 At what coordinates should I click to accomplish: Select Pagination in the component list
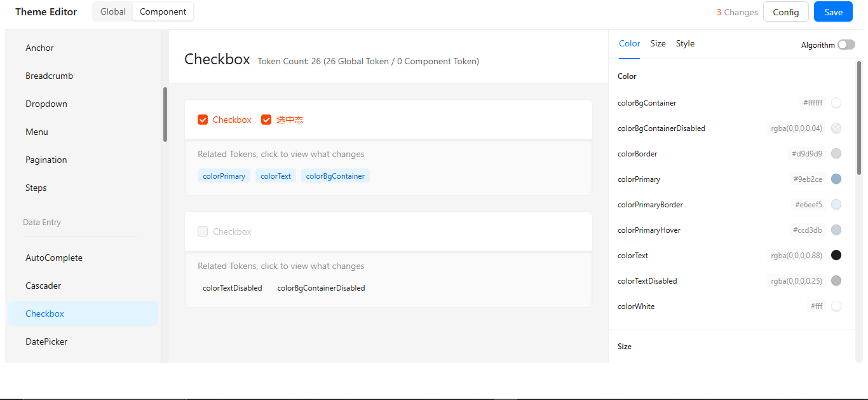coord(83,160)
